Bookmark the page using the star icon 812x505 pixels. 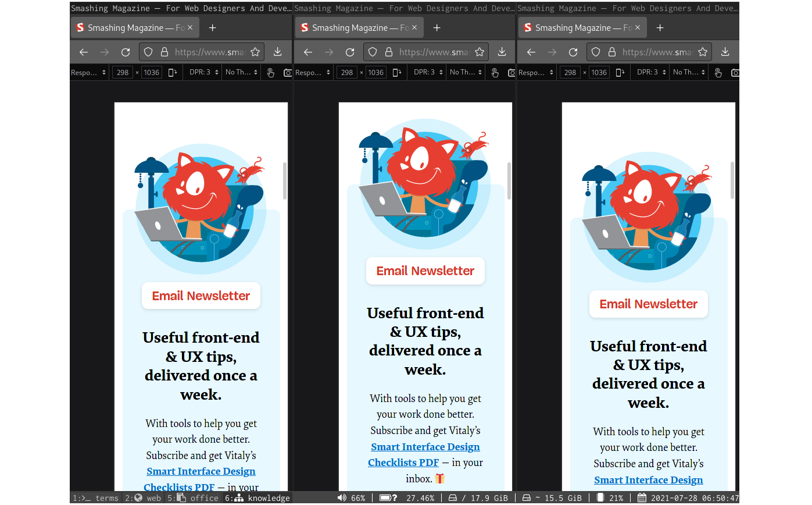point(256,52)
